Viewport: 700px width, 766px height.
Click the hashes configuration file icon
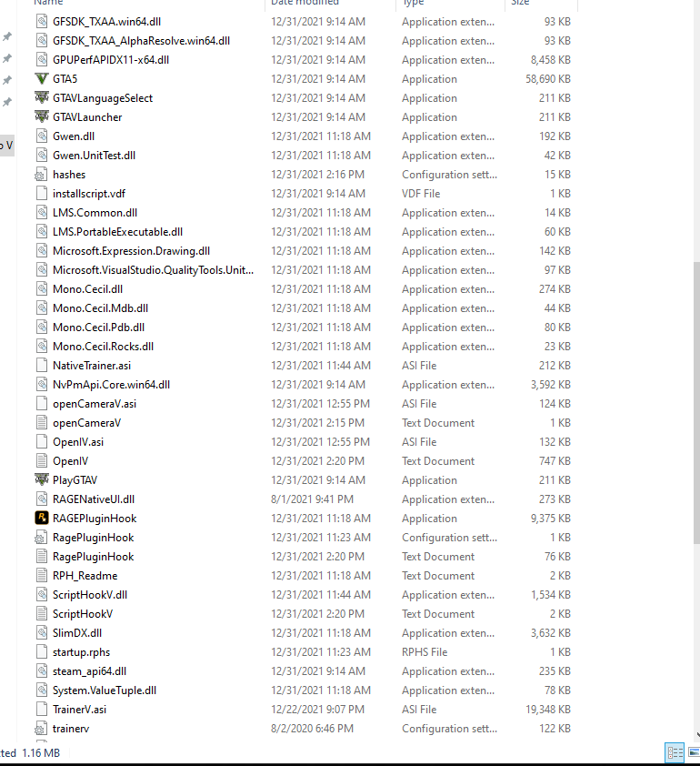42,175
